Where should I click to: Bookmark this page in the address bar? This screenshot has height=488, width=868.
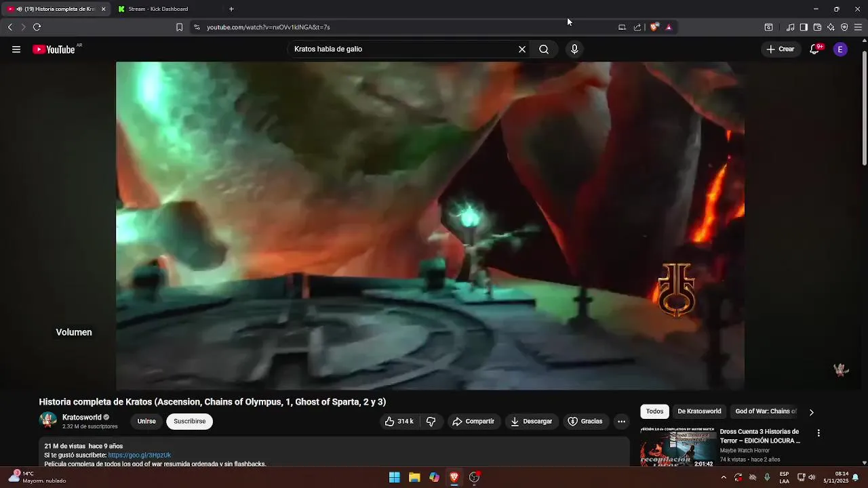pyautogui.click(x=179, y=27)
